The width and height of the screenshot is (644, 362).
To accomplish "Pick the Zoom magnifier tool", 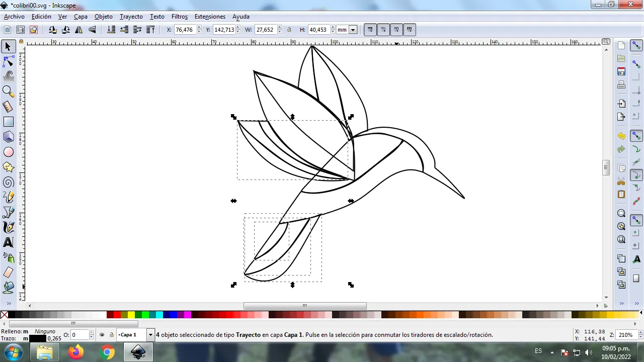I will 8,92.
